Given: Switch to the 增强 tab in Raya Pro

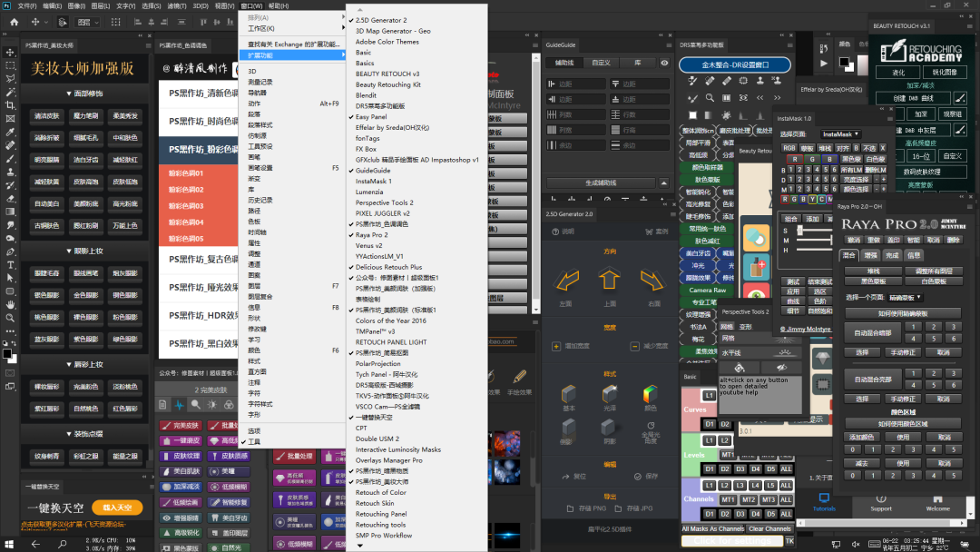Looking at the screenshot, I should point(870,256).
